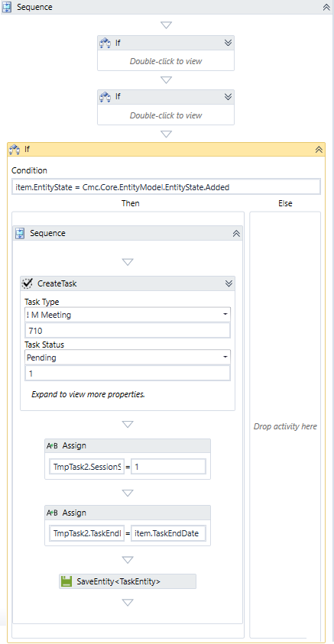Click the expanded If activity icon
This screenshot has width=334, height=644.
[x=15, y=149]
